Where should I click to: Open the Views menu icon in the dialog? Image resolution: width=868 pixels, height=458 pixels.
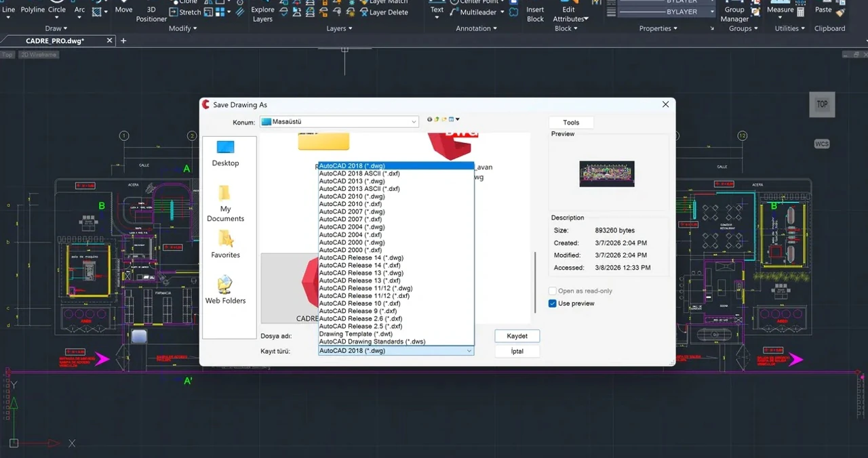[x=454, y=119]
